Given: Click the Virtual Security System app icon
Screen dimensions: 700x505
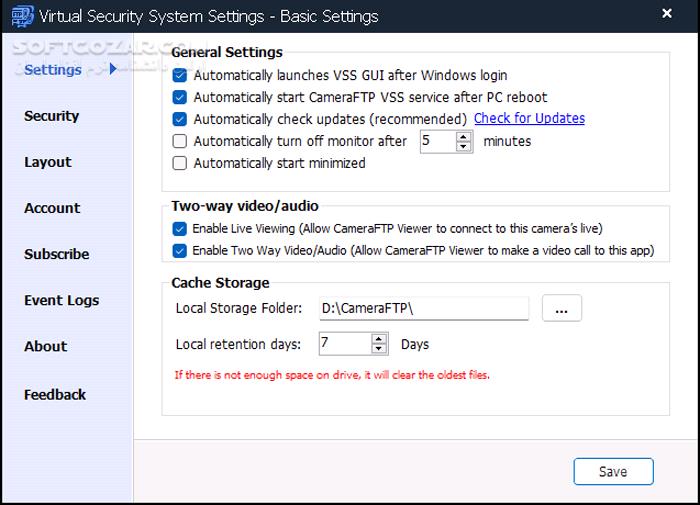Looking at the screenshot, I should point(17,16).
